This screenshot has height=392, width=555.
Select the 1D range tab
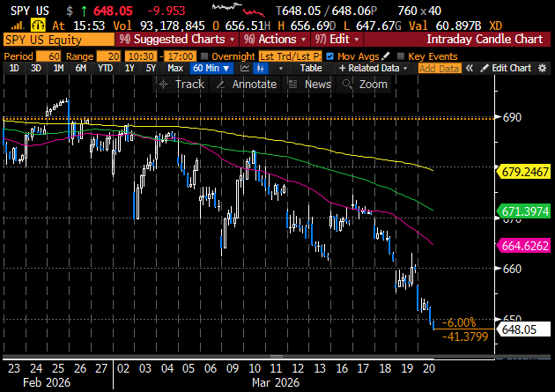pyautogui.click(x=14, y=69)
